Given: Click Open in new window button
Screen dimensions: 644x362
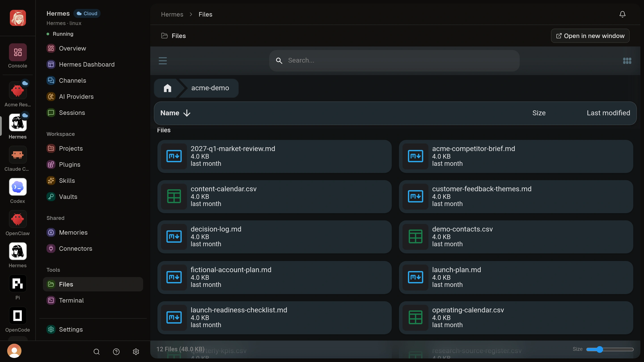Looking at the screenshot, I should pyautogui.click(x=590, y=36).
